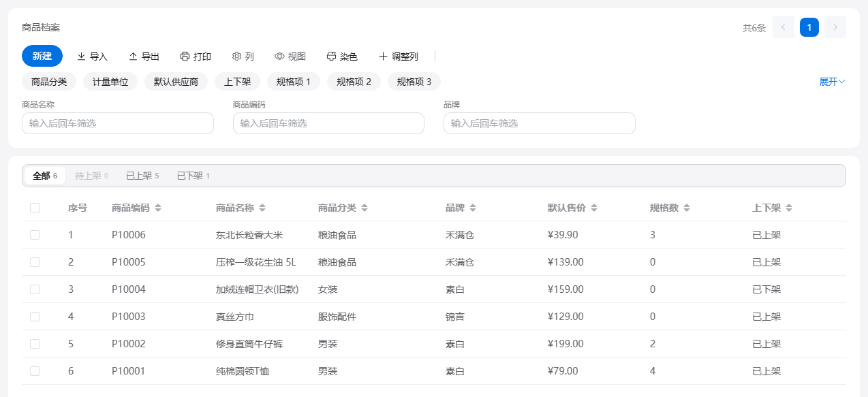
Task: Click the 导入 import icon button
Action: (x=92, y=57)
